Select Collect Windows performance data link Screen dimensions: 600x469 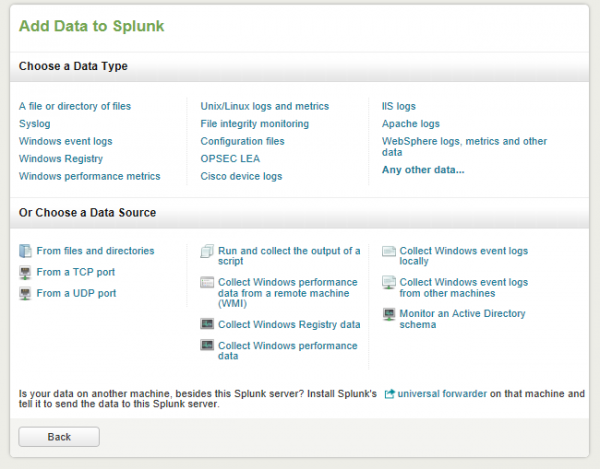(288, 350)
